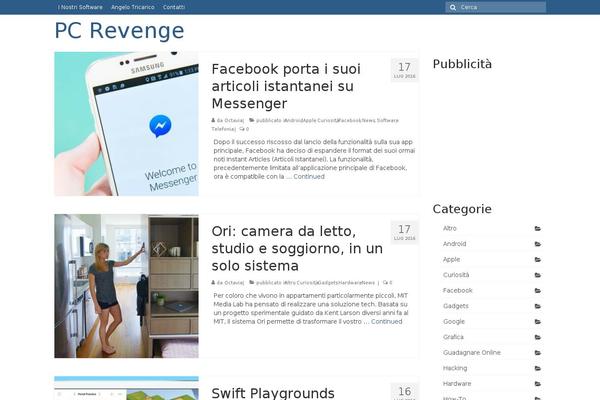The height and width of the screenshot is (400, 600).
Task: Open the Facebook articoli istantanei headline
Action: [x=286, y=86]
